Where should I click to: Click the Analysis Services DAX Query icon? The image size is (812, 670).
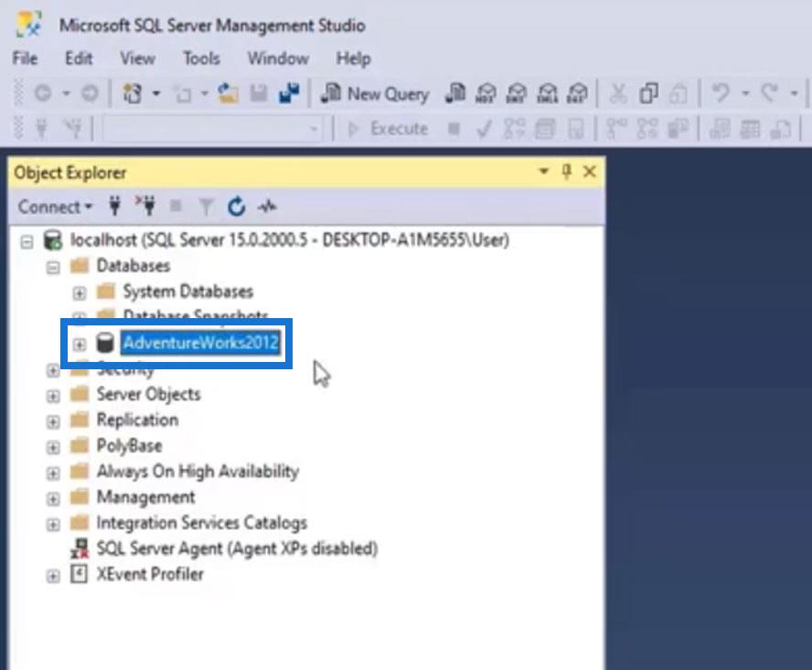577,94
